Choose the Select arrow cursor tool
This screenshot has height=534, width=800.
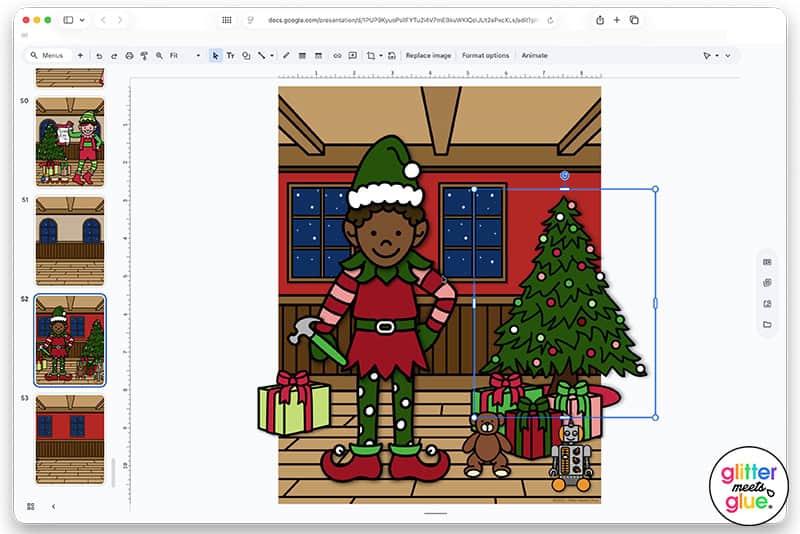coord(215,56)
